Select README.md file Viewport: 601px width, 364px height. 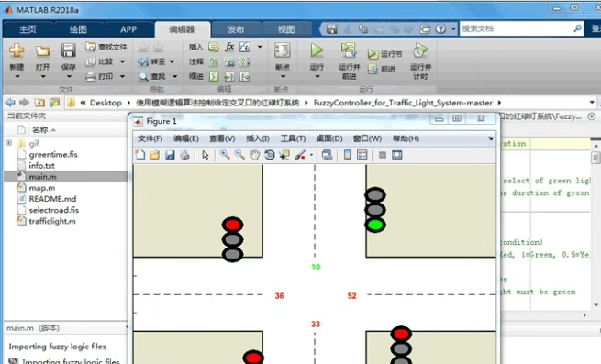pyautogui.click(x=52, y=199)
